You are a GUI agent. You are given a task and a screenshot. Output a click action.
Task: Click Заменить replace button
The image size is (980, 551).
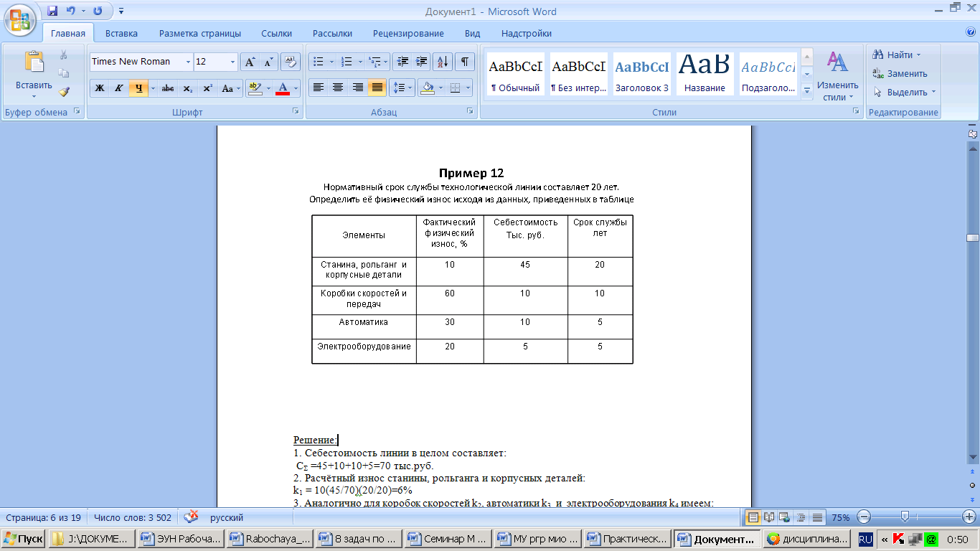[x=900, y=74]
